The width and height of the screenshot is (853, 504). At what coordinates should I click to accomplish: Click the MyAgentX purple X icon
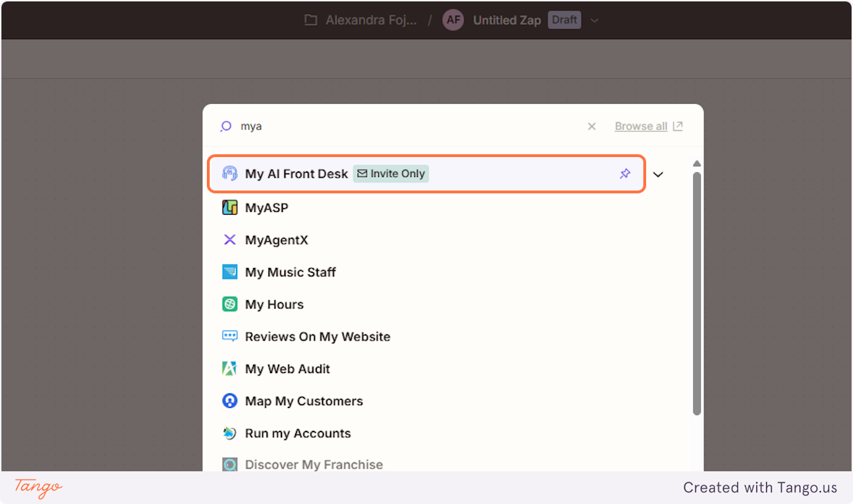pos(230,240)
